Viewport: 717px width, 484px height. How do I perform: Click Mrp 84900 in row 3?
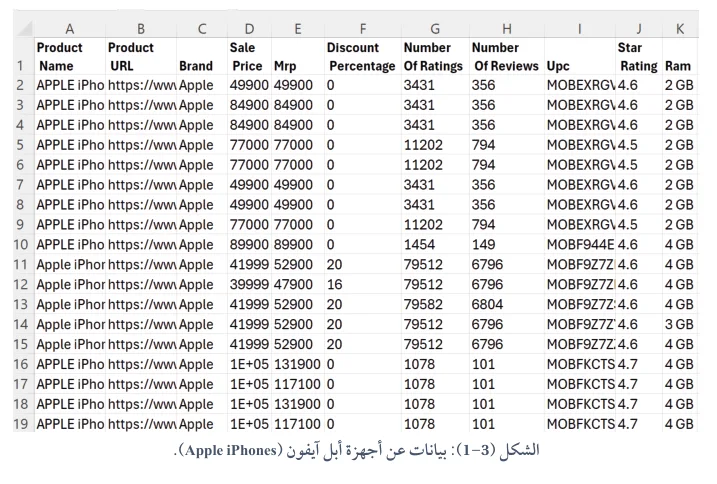(x=298, y=105)
